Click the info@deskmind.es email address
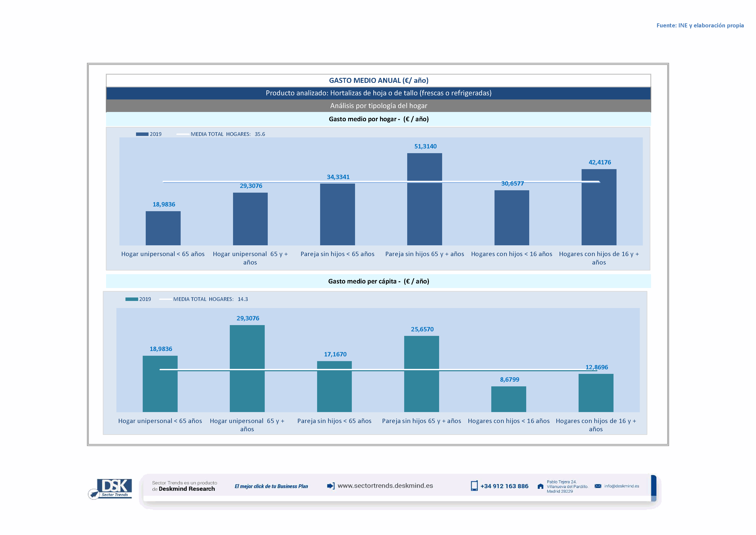The width and height of the screenshot is (756, 535). pos(621,486)
